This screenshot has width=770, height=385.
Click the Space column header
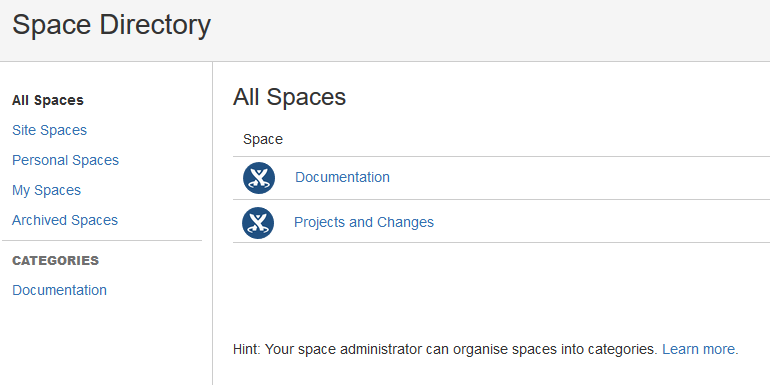click(x=263, y=139)
